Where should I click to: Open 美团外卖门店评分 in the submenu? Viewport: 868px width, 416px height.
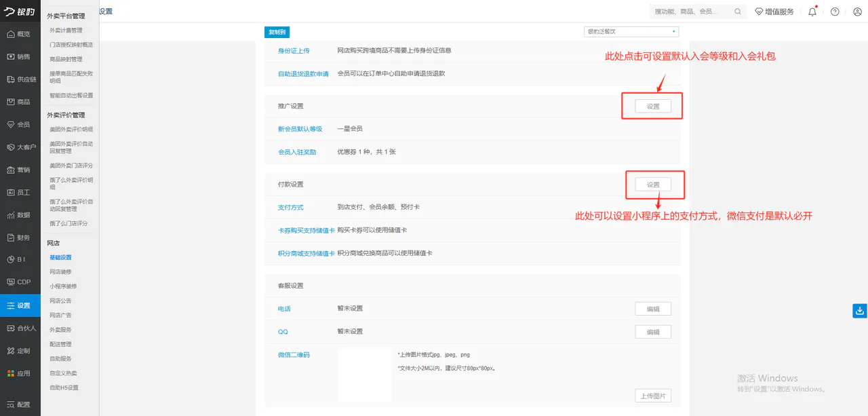(x=71, y=166)
